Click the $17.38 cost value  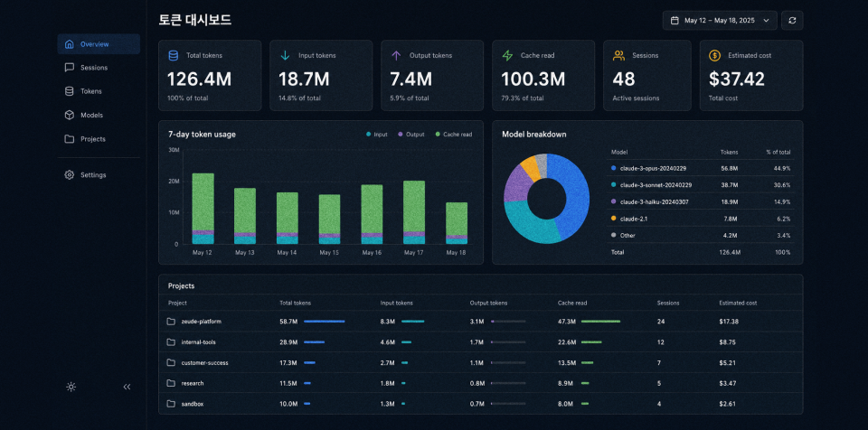(x=729, y=322)
